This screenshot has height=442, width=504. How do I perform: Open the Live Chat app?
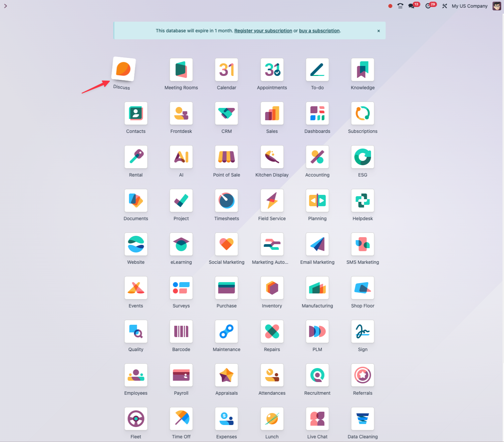tap(317, 419)
